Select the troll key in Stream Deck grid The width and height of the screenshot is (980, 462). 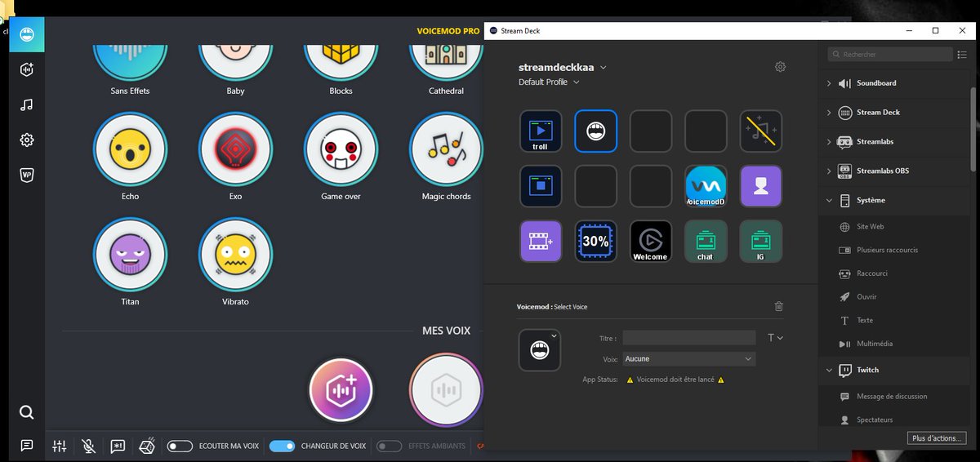tap(541, 131)
